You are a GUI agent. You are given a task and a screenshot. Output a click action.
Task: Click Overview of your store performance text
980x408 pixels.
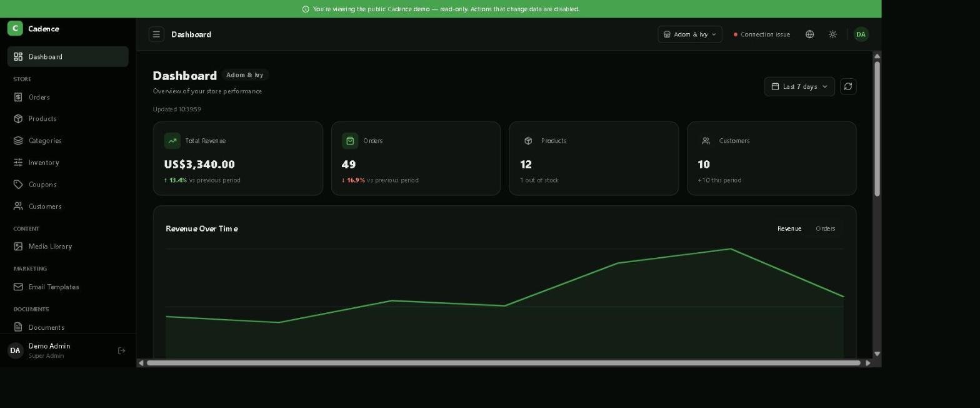click(207, 91)
